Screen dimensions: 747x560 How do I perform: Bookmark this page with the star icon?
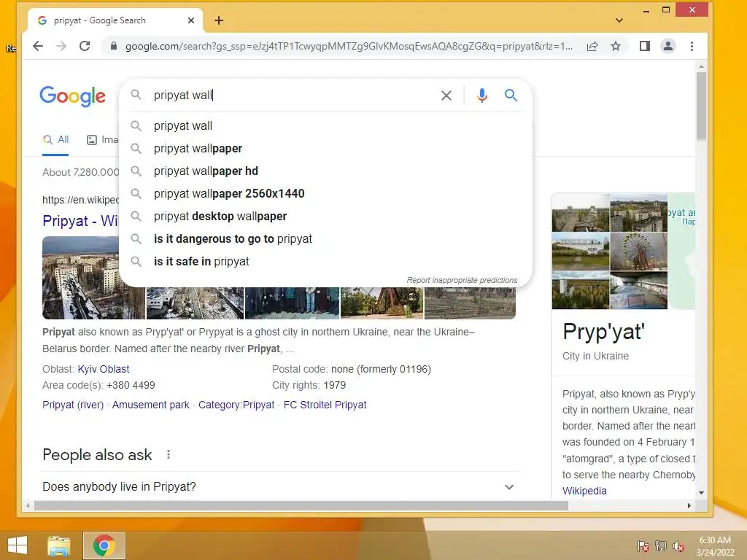click(x=616, y=46)
